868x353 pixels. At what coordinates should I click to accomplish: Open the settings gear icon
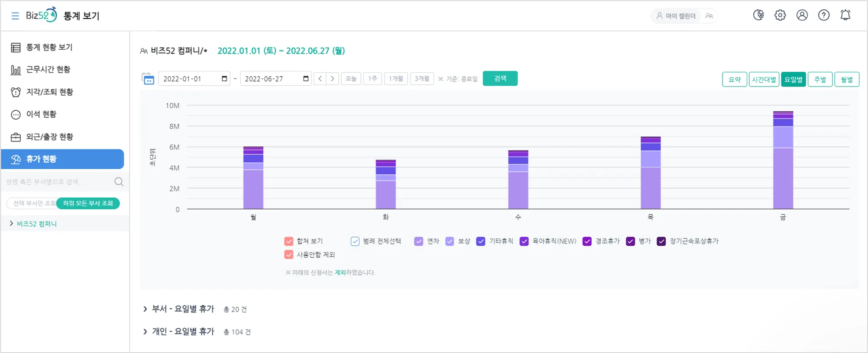(780, 15)
